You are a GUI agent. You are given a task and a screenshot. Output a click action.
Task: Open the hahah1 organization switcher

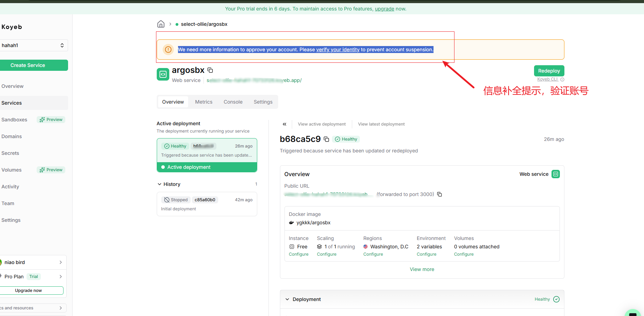point(34,45)
